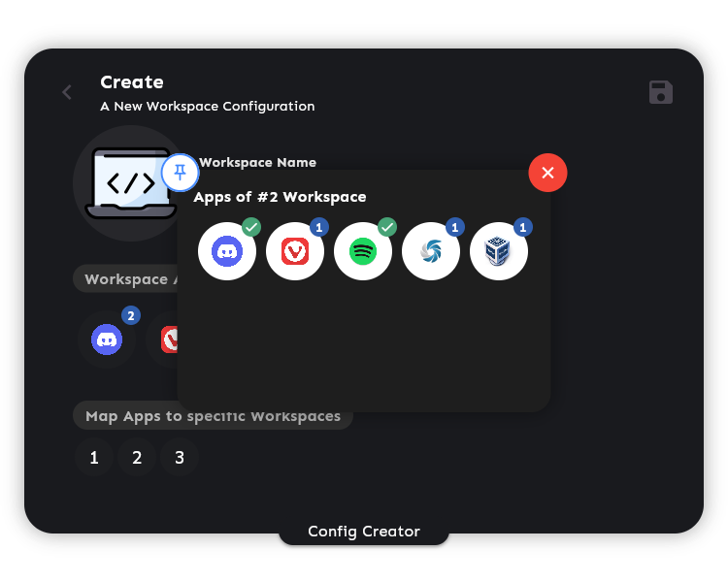Click the Apps of #2 Workspace heading
This screenshot has height=582, width=728.
[280, 197]
